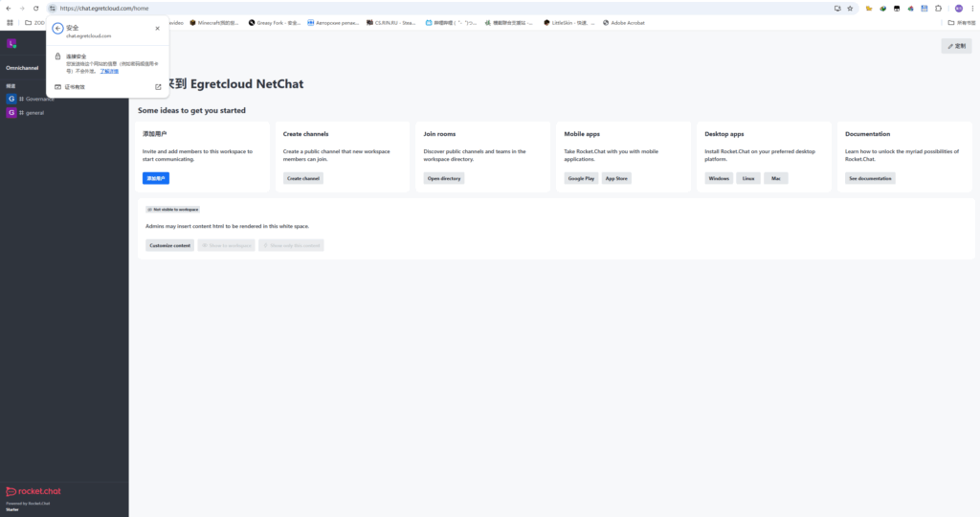Open certificate details external-link icon

pyautogui.click(x=158, y=87)
